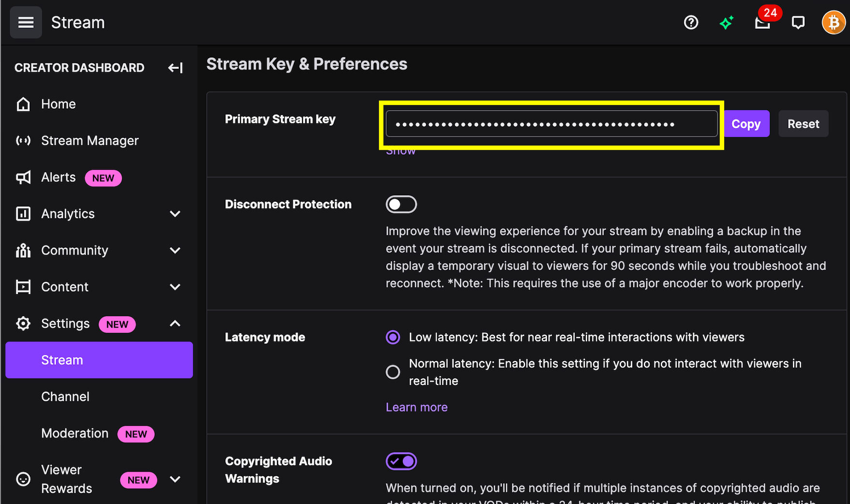The image size is (850, 504).
Task: Turn off Copyrighted Audio Warnings toggle
Action: point(401,461)
